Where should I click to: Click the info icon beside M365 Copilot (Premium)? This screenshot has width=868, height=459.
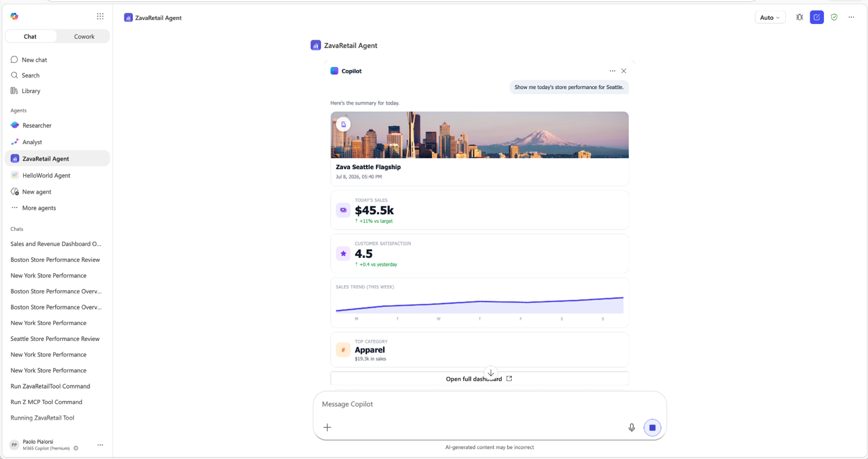(76, 448)
